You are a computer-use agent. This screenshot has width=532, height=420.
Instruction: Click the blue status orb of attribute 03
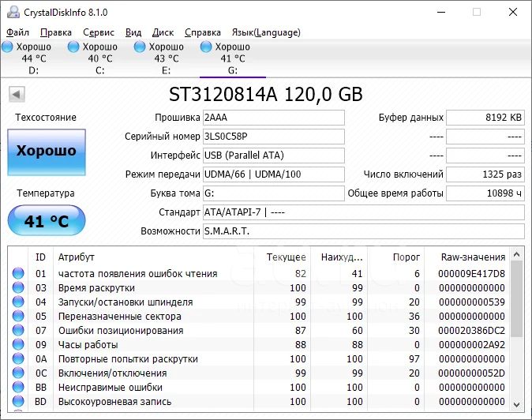pyautogui.click(x=18, y=287)
